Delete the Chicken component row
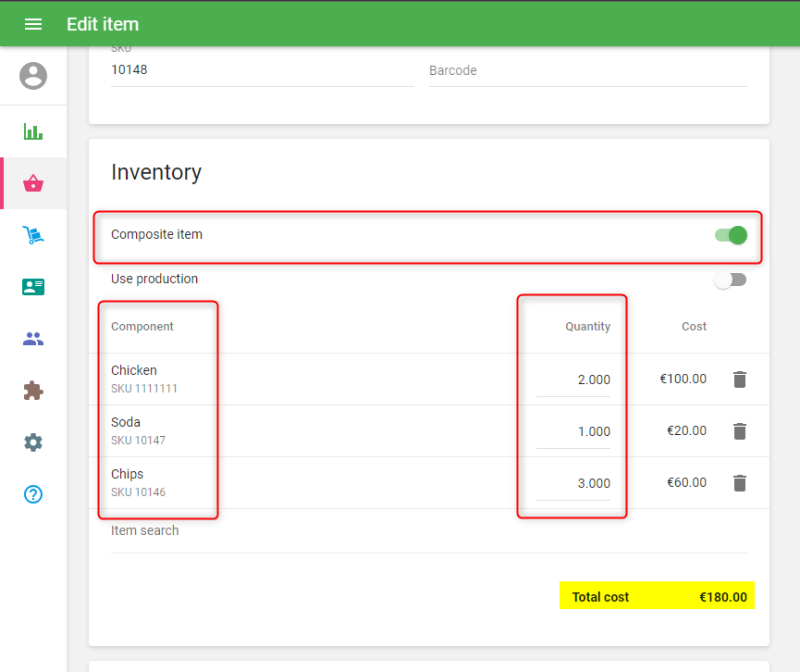The width and height of the screenshot is (800, 672). (x=739, y=379)
